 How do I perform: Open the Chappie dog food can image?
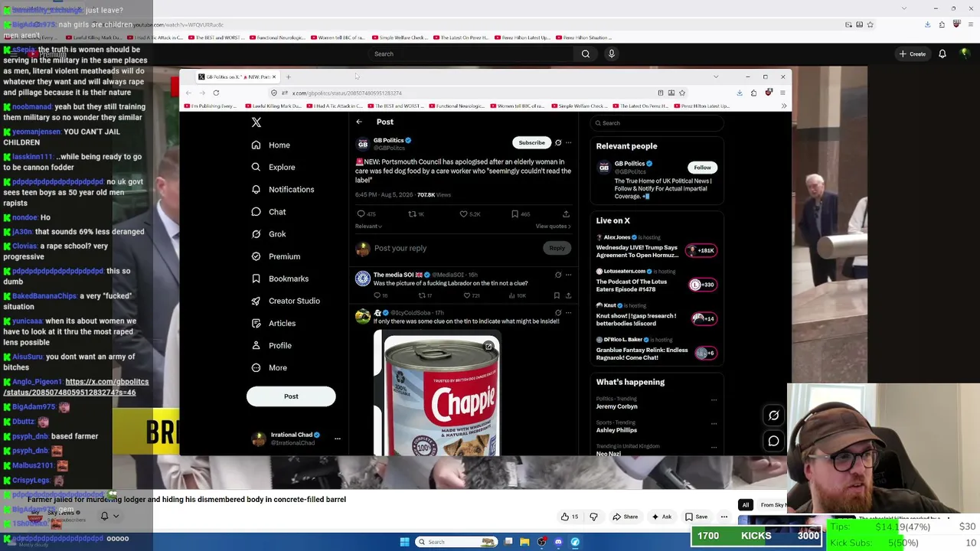click(437, 394)
